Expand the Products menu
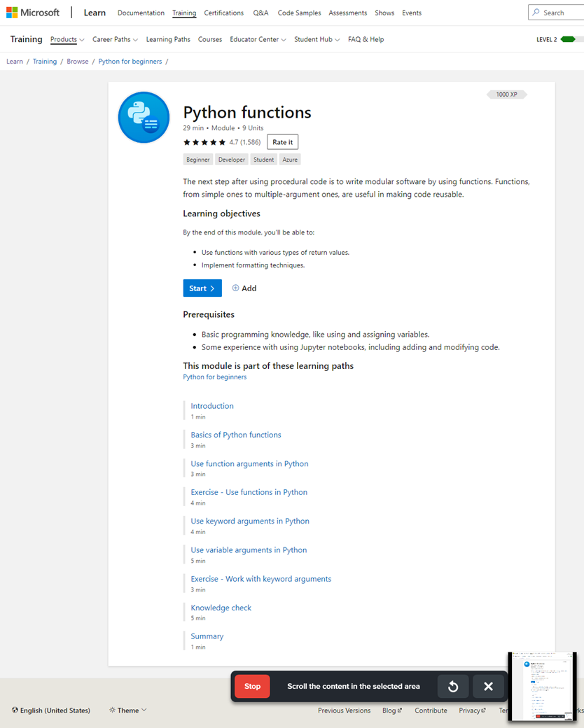 (x=67, y=40)
